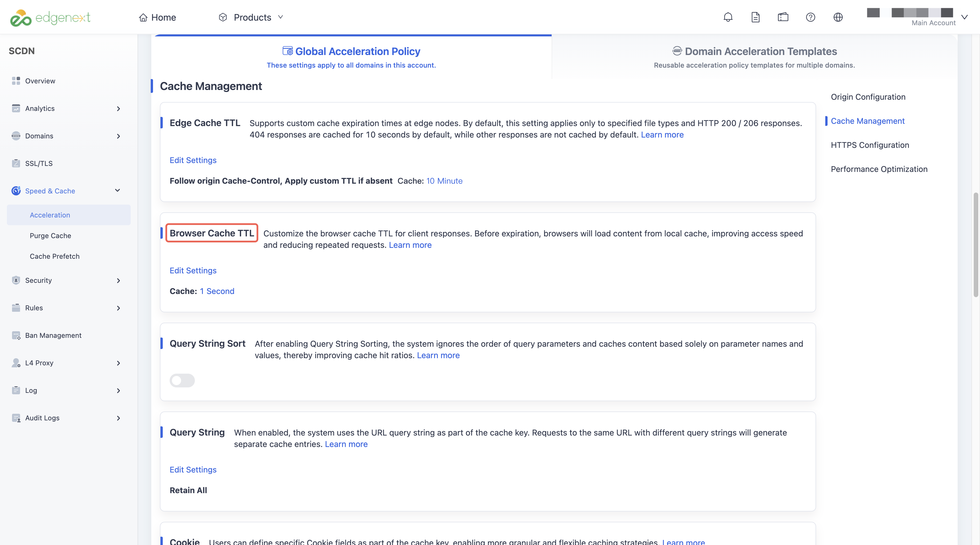Open the notifications bell icon
Image resolution: width=980 pixels, height=545 pixels.
tap(728, 17)
